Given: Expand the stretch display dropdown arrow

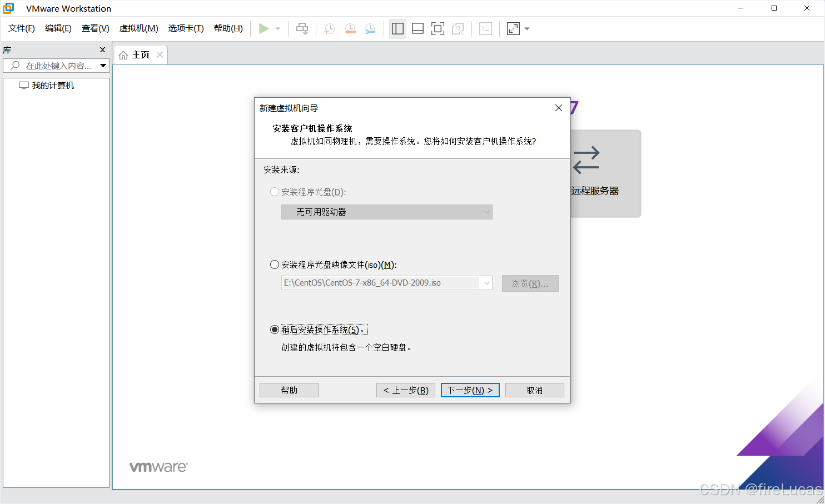Looking at the screenshot, I should click(x=527, y=29).
